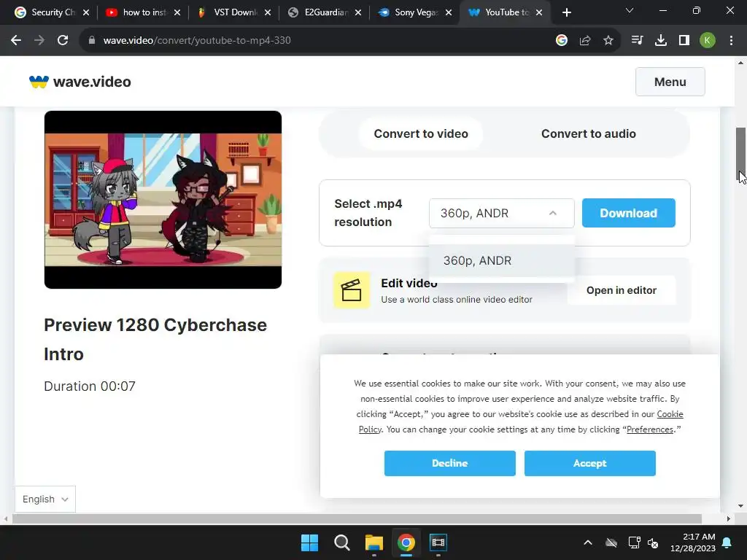Image resolution: width=747 pixels, height=560 pixels.
Task: Click the horizontal page scrollbar
Action: click(357, 518)
